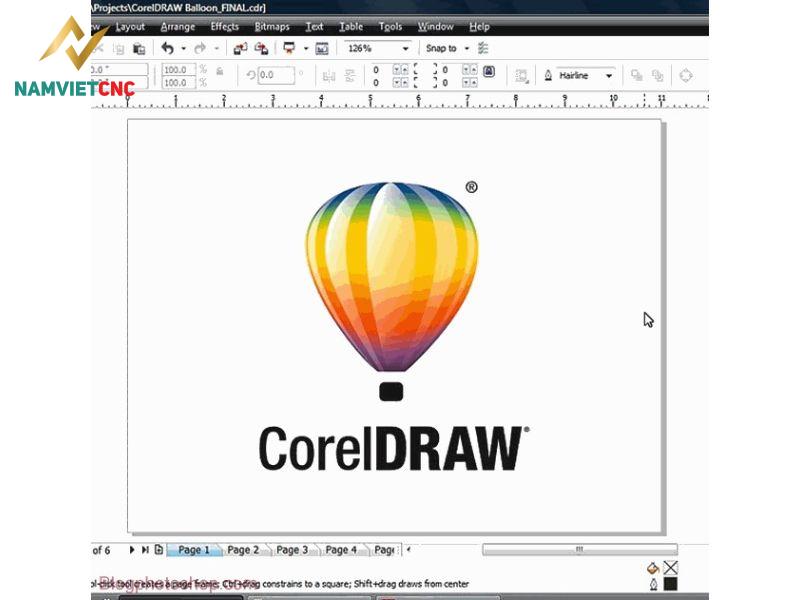Open the Effects menu
Viewport: 800px width, 600px height.
pos(224,27)
